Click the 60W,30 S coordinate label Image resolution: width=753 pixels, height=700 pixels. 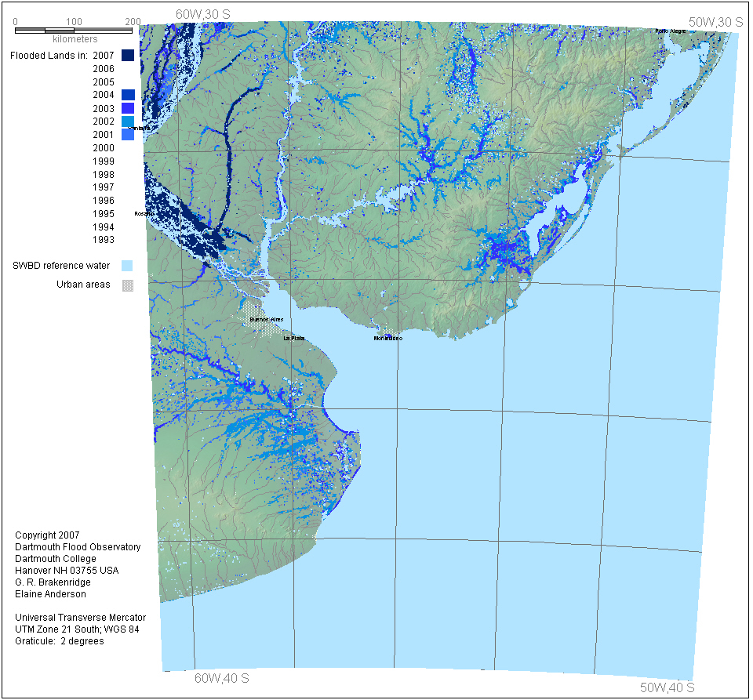pyautogui.click(x=202, y=14)
